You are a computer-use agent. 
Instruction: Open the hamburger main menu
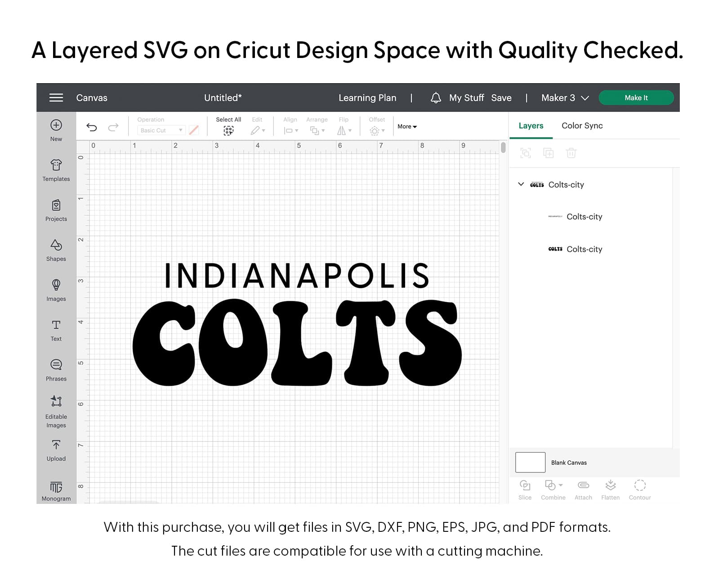pos(56,98)
